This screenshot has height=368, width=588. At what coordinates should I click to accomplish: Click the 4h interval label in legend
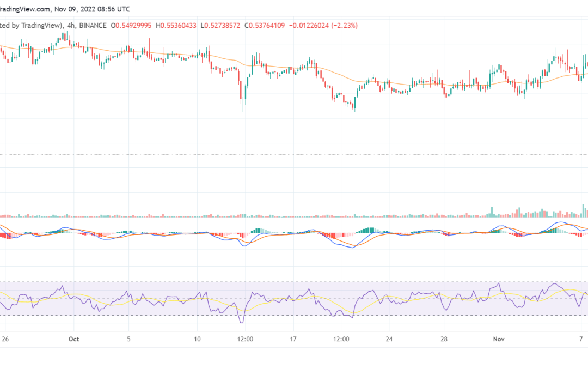[70, 26]
